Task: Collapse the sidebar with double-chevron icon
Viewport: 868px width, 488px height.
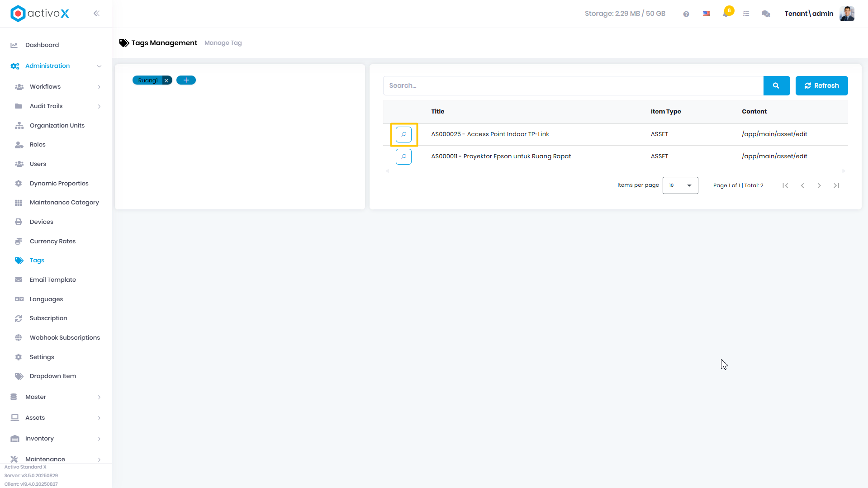Action: point(96,14)
